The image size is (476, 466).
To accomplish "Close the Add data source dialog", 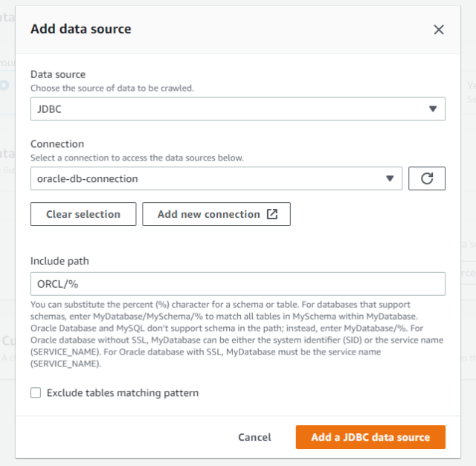I will [x=439, y=30].
